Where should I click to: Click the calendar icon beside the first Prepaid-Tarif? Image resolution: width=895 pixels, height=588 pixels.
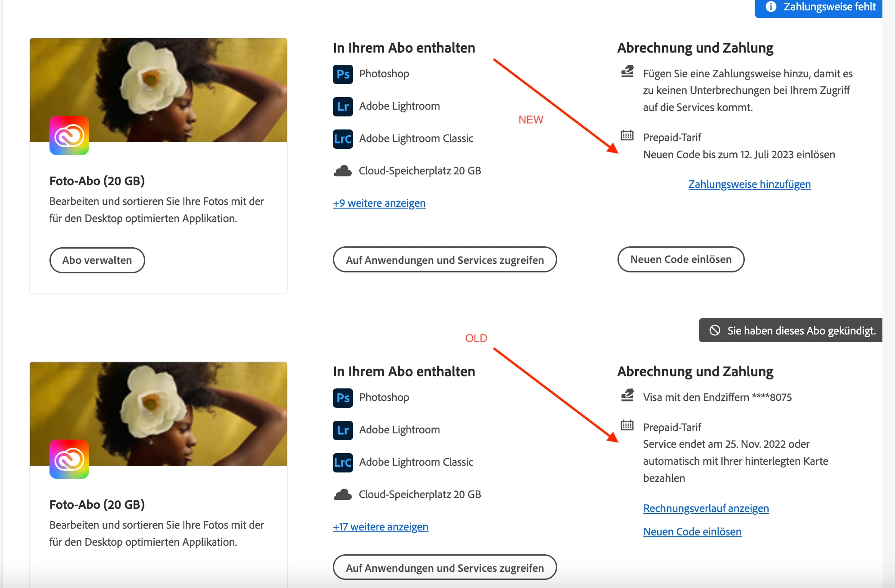627,135
